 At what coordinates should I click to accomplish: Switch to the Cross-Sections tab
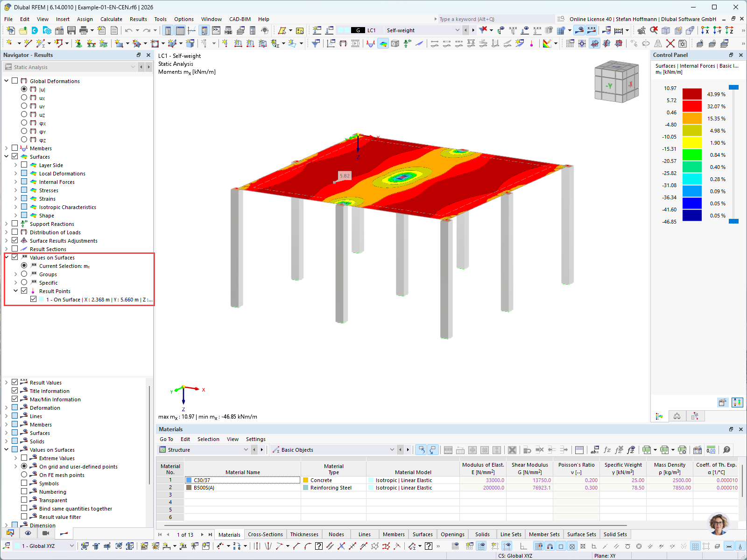(265, 534)
